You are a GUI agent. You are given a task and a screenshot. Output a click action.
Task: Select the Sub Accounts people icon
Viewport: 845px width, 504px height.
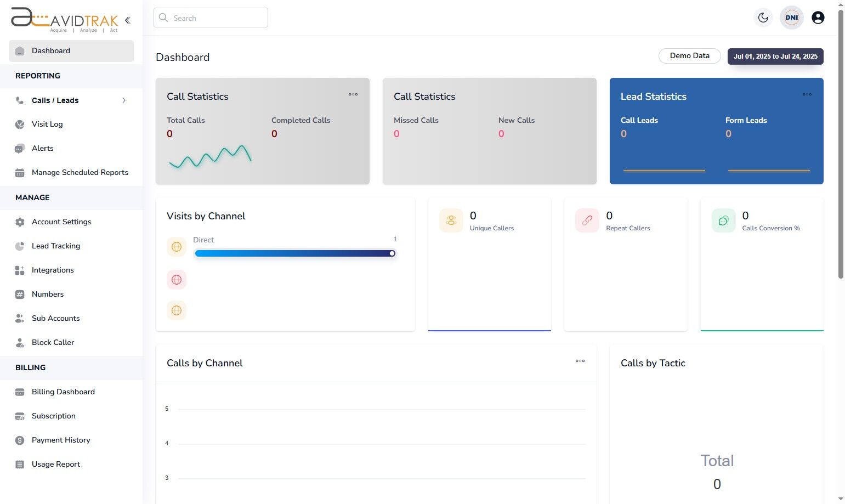(x=20, y=318)
